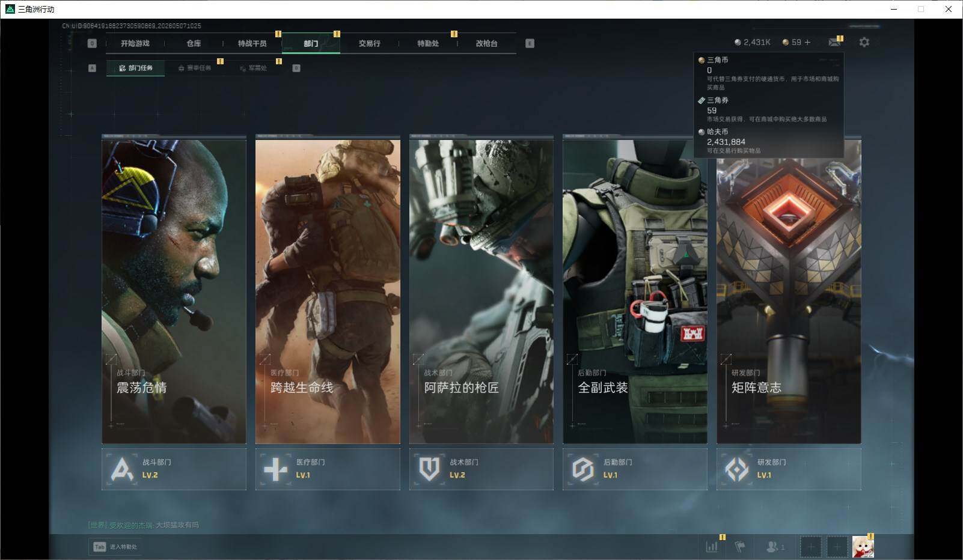This screenshot has height=560, width=963.
Task: Click the 哈夫币 coin icon in tooltip
Action: point(701,132)
